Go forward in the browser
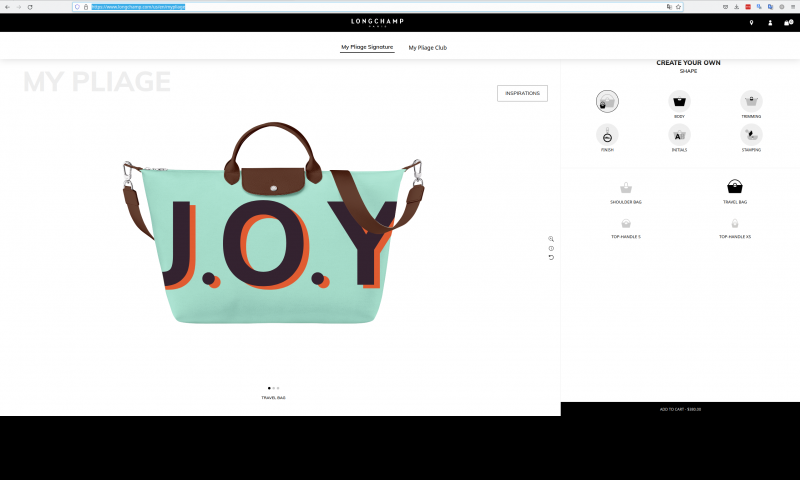 pyautogui.click(x=19, y=7)
